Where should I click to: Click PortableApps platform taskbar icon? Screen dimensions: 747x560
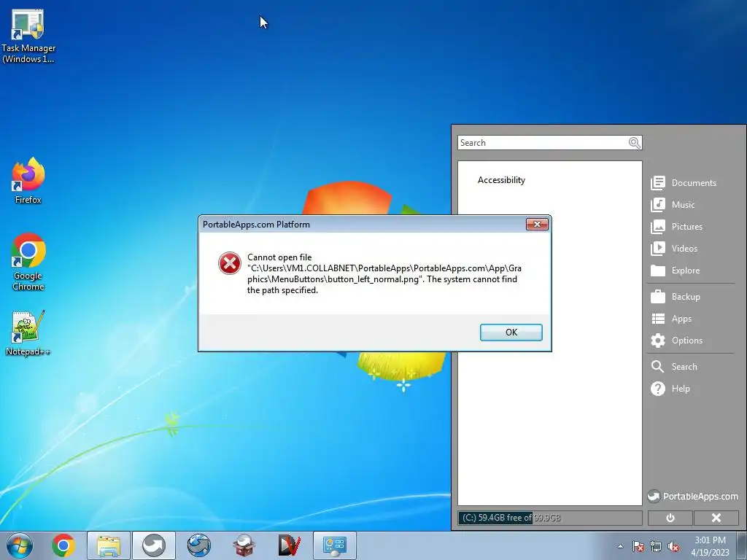coord(153,545)
